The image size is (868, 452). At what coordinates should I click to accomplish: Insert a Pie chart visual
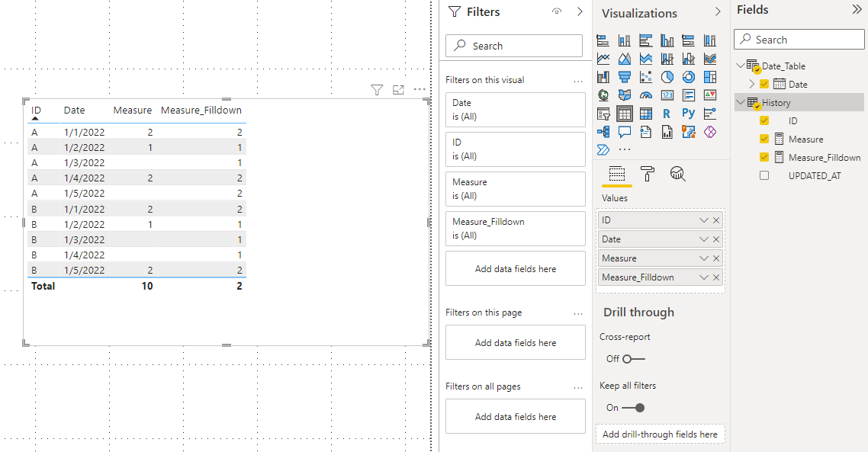click(x=667, y=77)
